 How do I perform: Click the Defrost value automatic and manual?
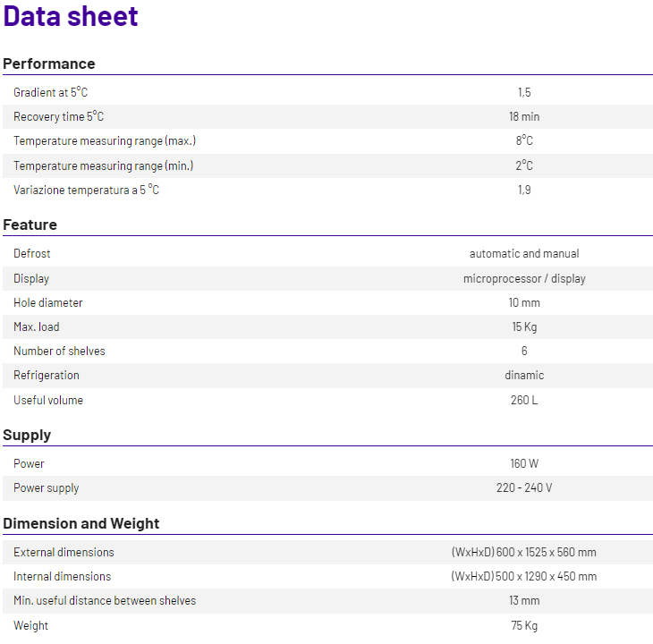524,253
